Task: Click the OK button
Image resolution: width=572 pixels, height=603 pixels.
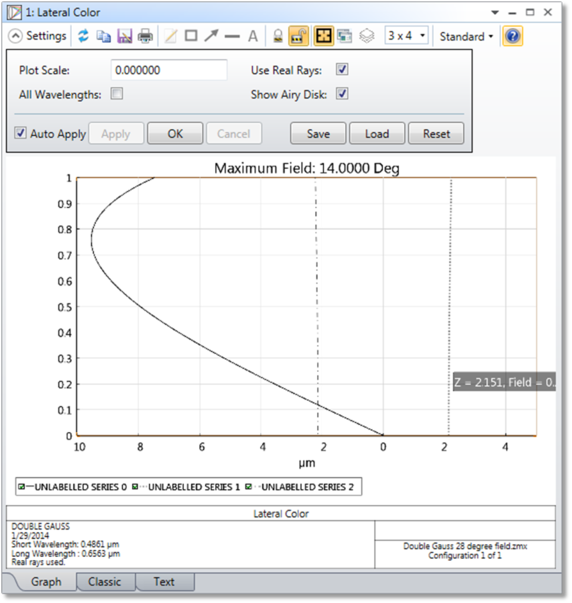Action: [175, 133]
